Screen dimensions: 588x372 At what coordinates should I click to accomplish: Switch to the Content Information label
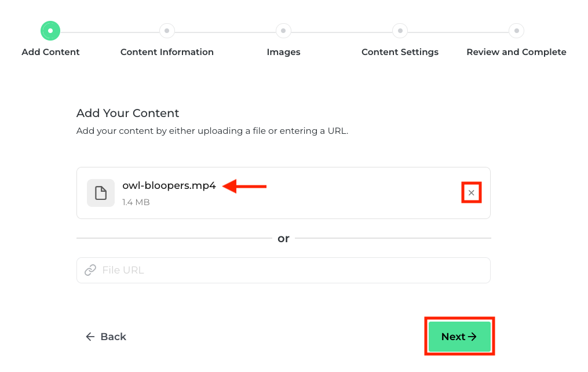[167, 52]
